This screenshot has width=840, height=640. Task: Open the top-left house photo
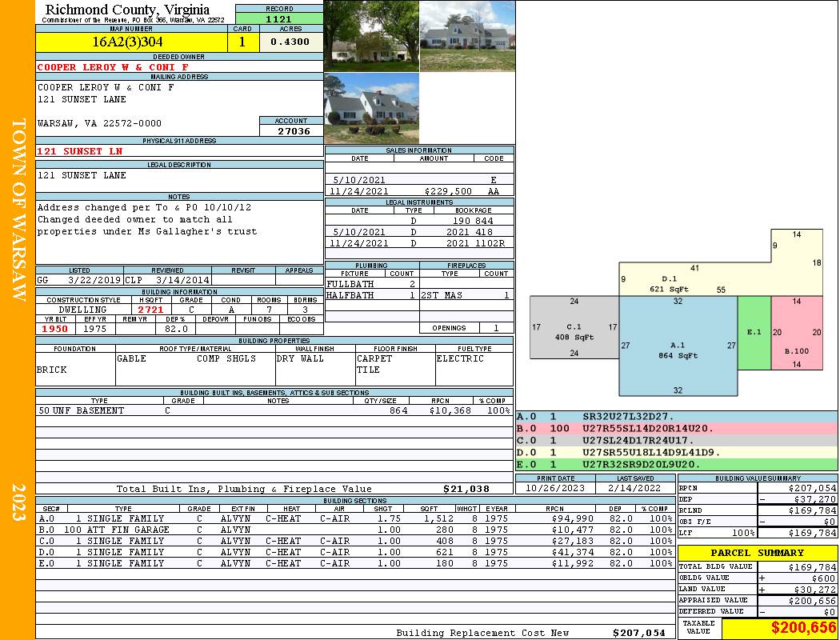point(371,36)
